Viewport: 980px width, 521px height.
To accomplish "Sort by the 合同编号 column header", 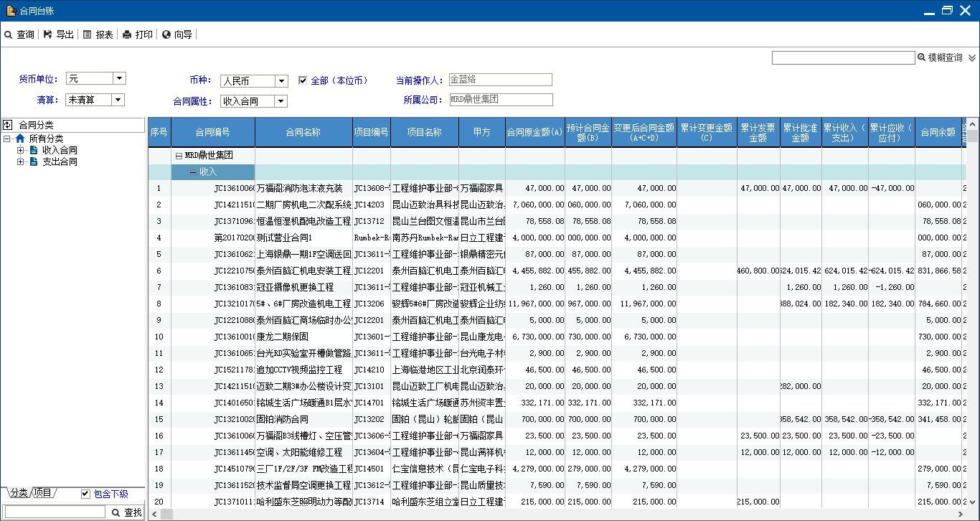I will coord(212,132).
